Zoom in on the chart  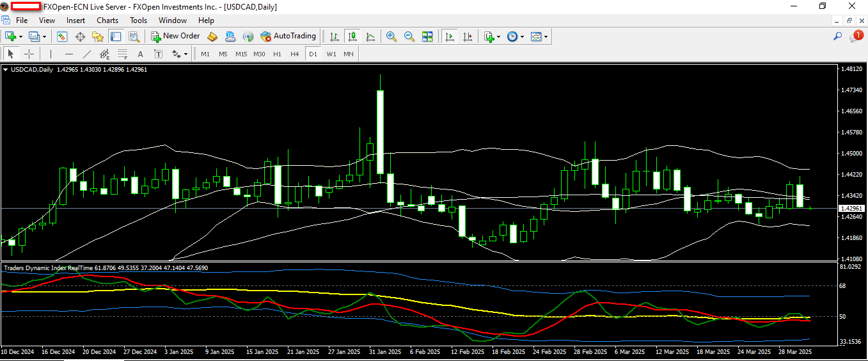[x=391, y=36]
